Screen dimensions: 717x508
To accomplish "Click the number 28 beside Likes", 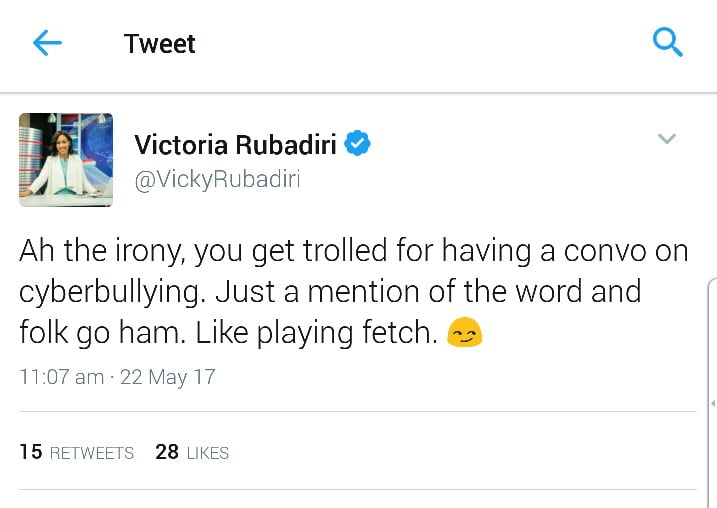I will coord(167,452).
